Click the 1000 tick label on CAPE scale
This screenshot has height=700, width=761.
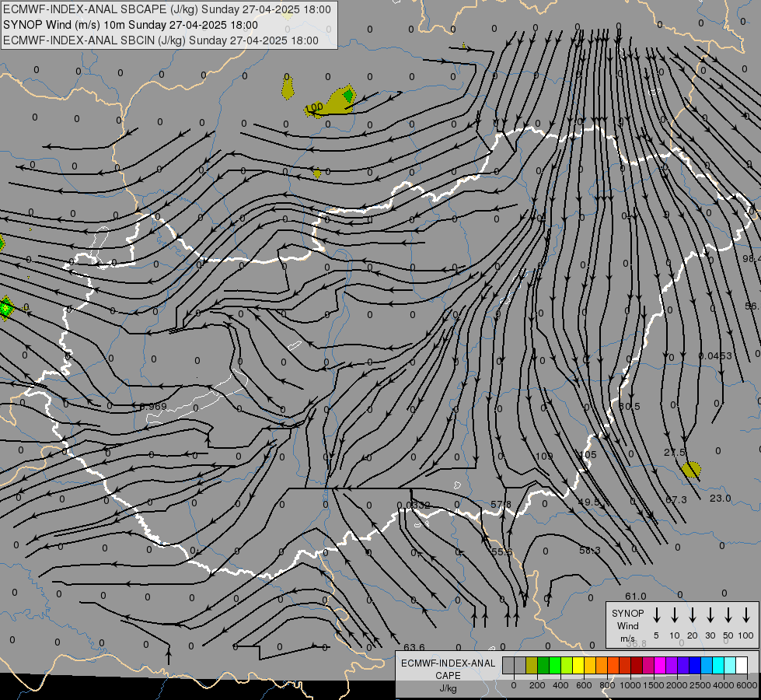(630, 685)
